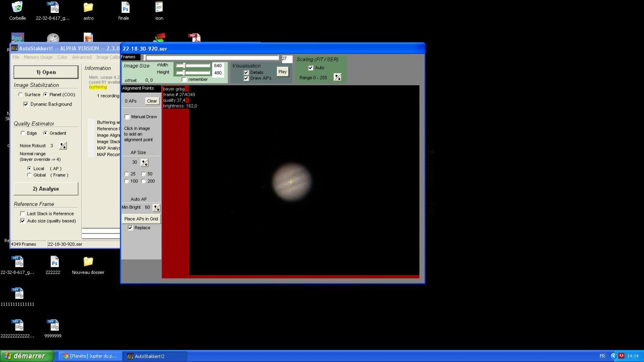The height and width of the screenshot is (362, 644).
Task: Adjust the Noise Robust stepper
Action: click(x=63, y=146)
